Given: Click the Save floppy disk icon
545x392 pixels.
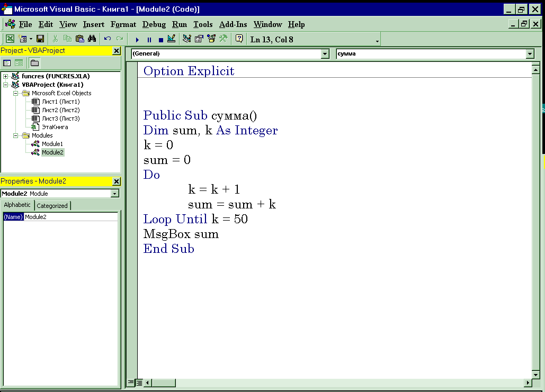Looking at the screenshot, I should pos(40,39).
